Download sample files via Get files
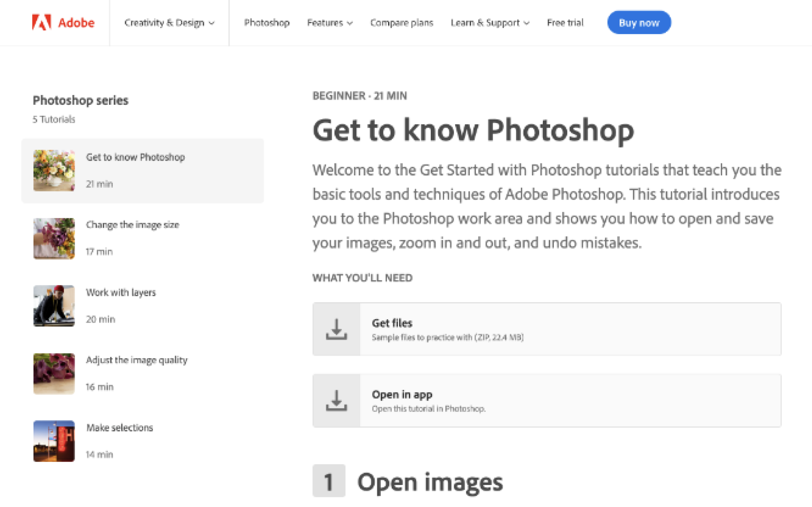Viewport: 812px width, 507px height. [x=547, y=329]
